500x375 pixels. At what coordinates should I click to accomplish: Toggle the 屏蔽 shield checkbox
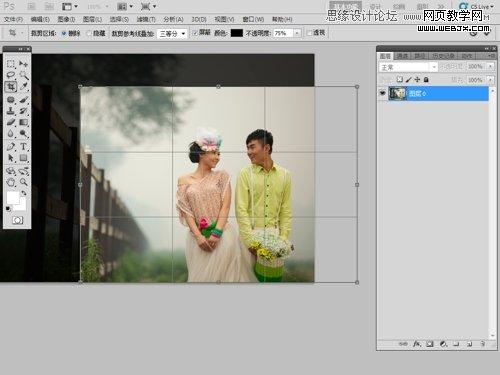[195, 33]
